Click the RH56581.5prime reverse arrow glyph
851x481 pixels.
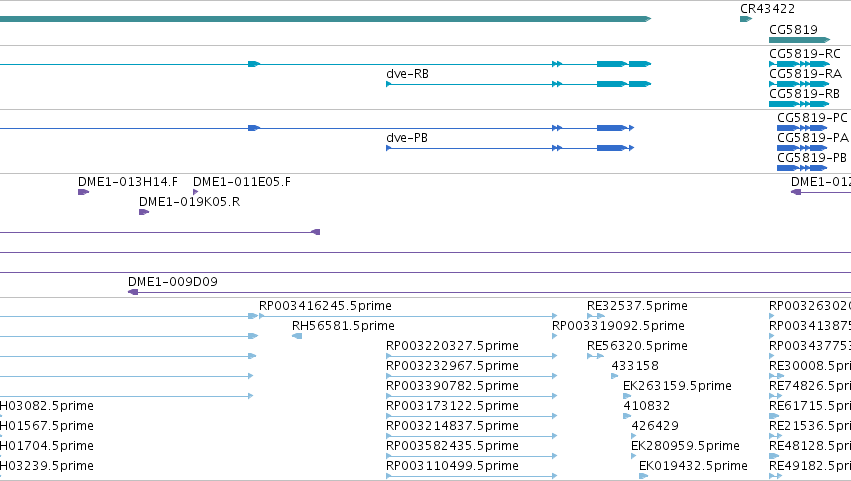(x=297, y=336)
